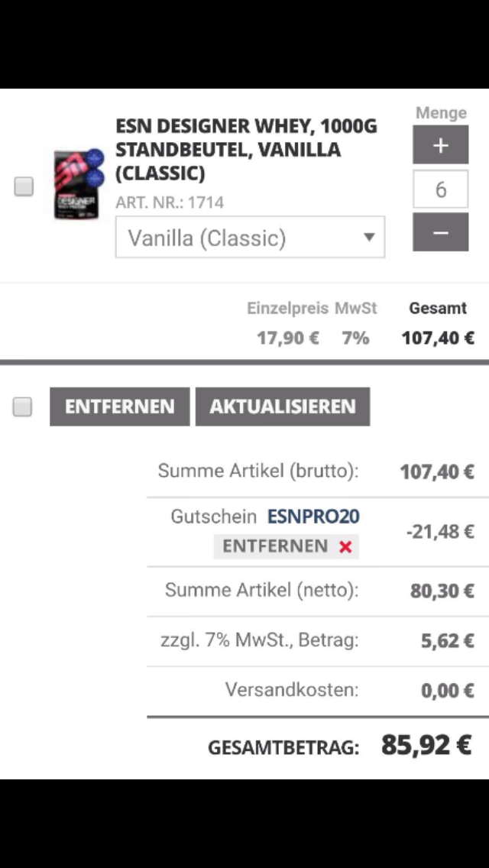This screenshot has height=868, width=489.
Task: Click the coupon discount amount -21,48 €
Action: pos(439,531)
